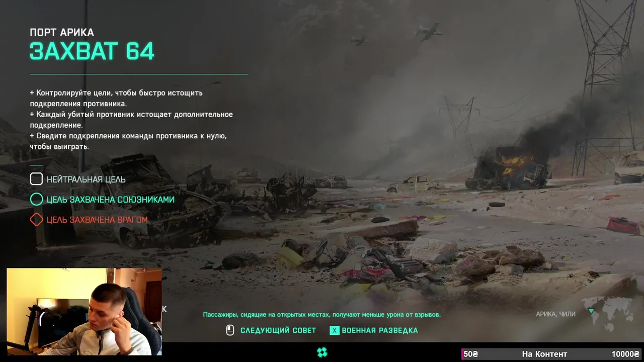Click the tip text about passengers on open seats
The image size is (644, 362).
[321, 314]
